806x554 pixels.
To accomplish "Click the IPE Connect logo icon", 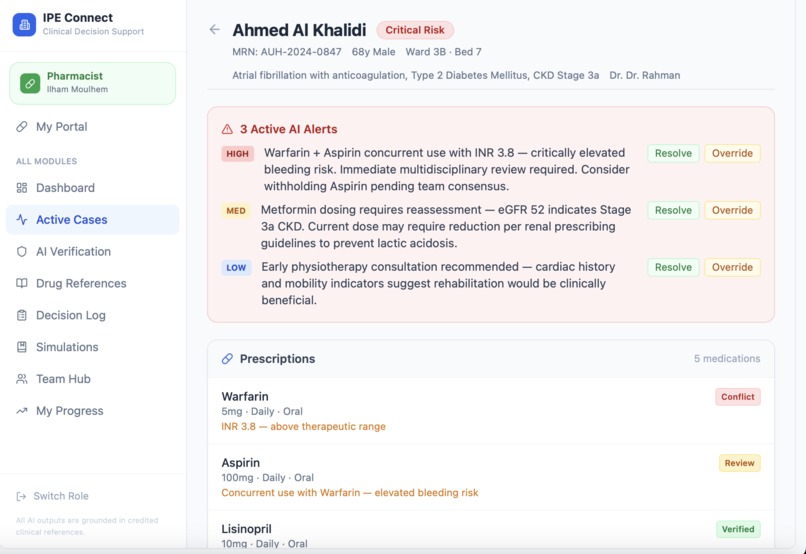I will tap(24, 24).
